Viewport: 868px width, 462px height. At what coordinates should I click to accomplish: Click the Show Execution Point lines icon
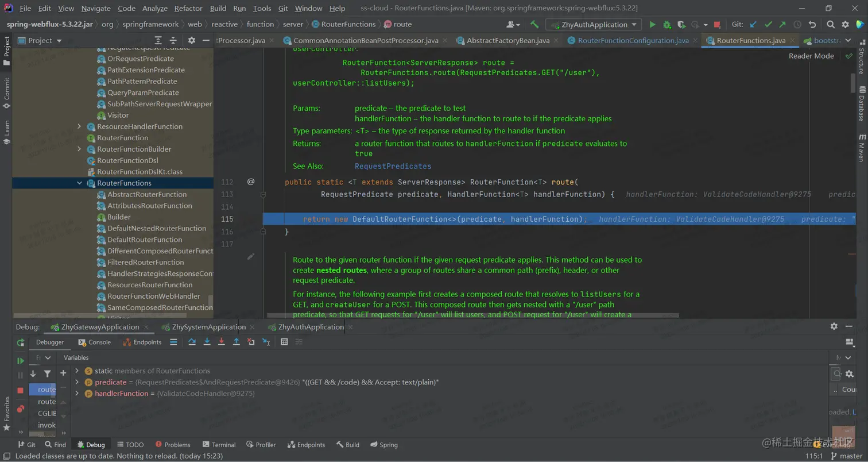[173, 342]
